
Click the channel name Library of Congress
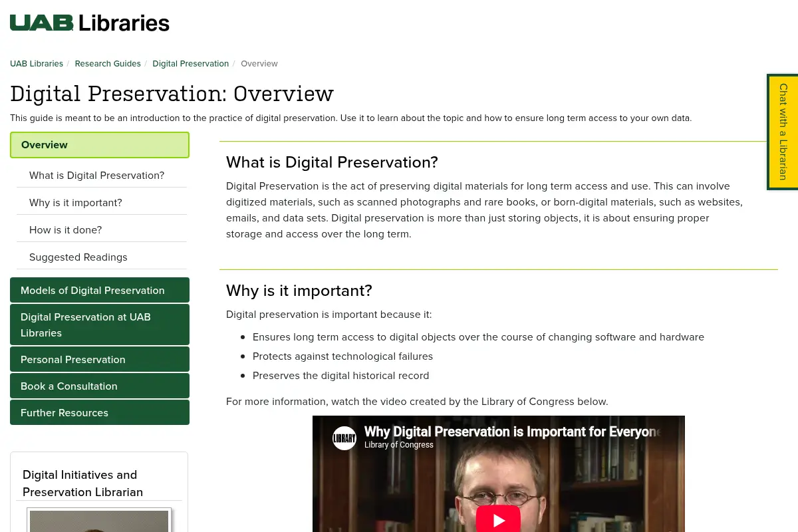tap(399, 445)
